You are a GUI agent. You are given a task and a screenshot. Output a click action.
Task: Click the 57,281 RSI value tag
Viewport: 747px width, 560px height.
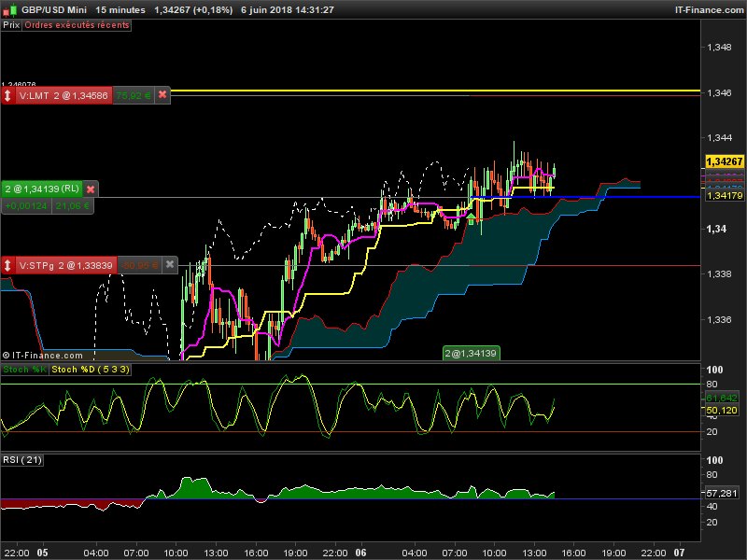pos(722,494)
